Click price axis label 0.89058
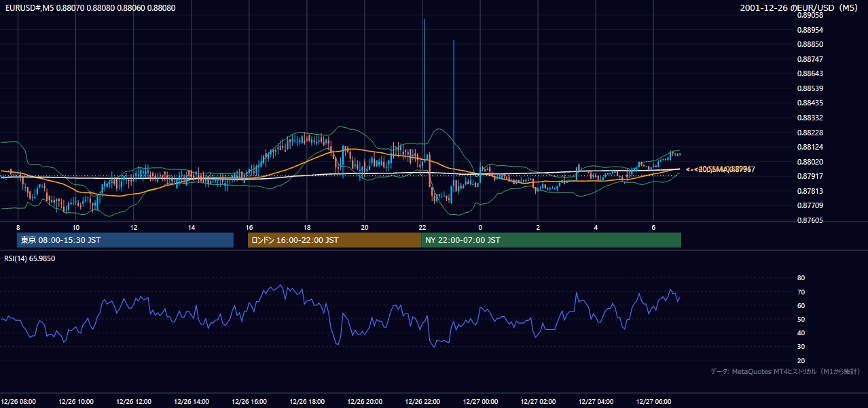The image size is (868, 408). pyautogui.click(x=810, y=15)
